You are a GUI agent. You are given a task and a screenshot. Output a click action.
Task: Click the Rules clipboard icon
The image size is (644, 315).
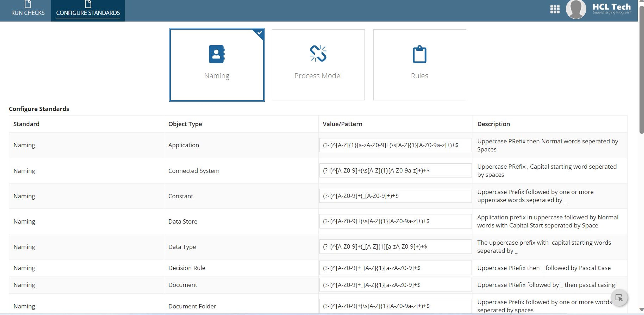[x=419, y=54]
